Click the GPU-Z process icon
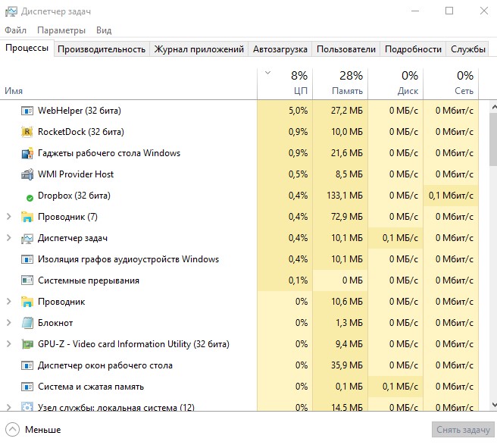 pos(27,344)
